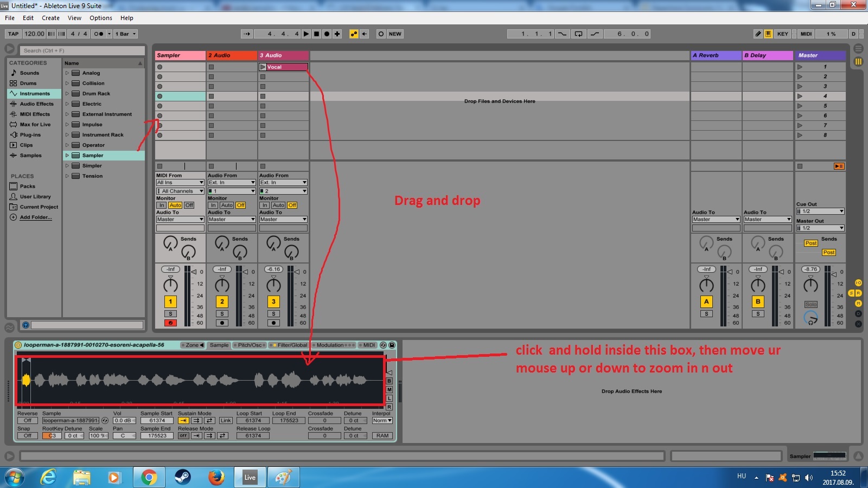
Task: Open the MIDI Effects category
Action: 35,114
